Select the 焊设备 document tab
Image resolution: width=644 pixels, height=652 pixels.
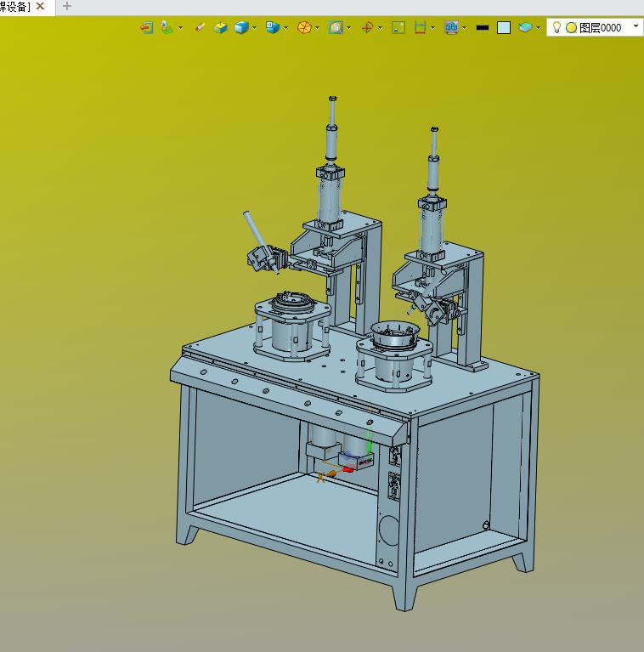pos(15,7)
